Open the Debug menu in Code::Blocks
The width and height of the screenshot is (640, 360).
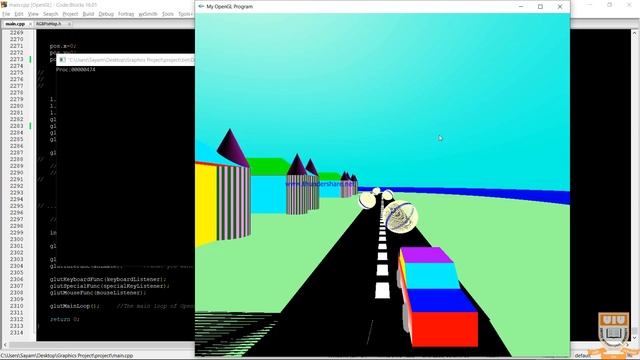click(x=106, y=14)
